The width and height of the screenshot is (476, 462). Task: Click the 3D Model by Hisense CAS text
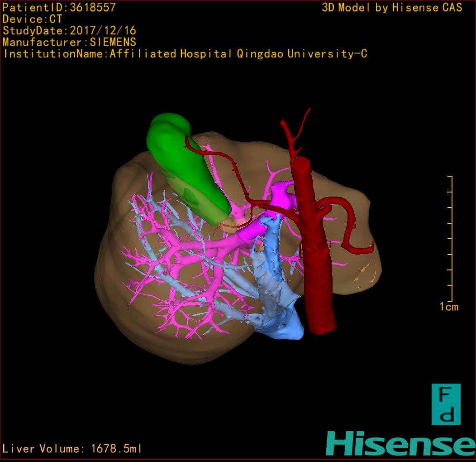point(392,7)
